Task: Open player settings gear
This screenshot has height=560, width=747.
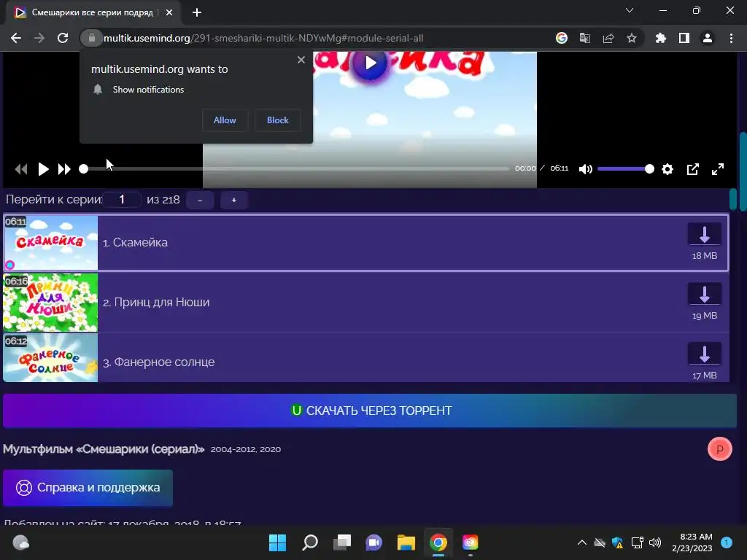Action: coord(667,169)
